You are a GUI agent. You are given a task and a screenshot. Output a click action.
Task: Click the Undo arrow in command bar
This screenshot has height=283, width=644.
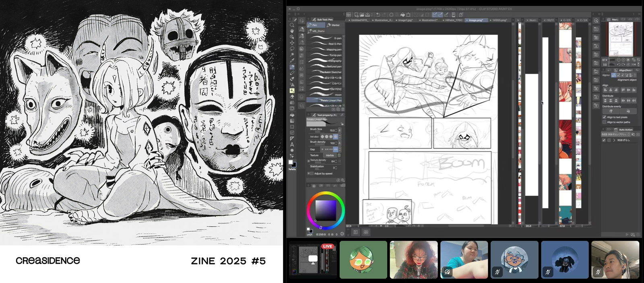click(378, 15)
